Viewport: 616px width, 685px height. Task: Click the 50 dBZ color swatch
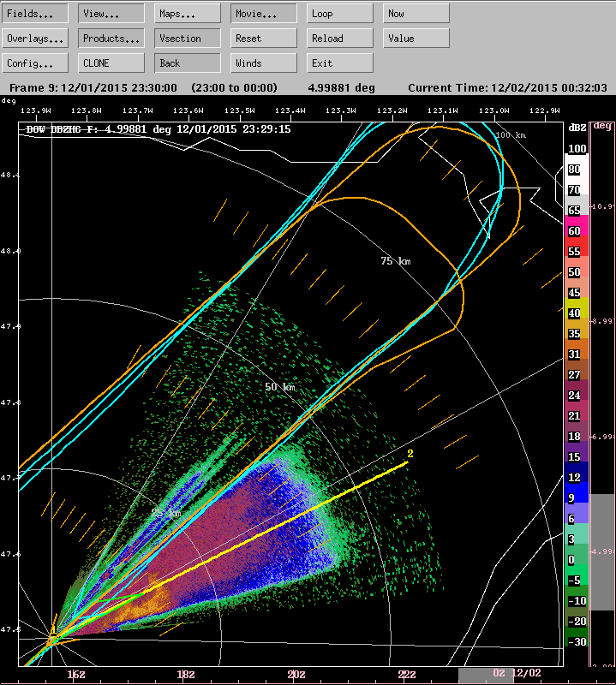coord(577,266)
